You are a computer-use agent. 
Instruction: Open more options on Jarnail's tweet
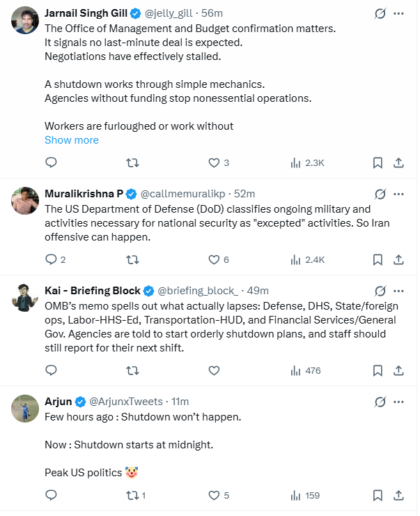pyautogui.click(x=398, y=13)
